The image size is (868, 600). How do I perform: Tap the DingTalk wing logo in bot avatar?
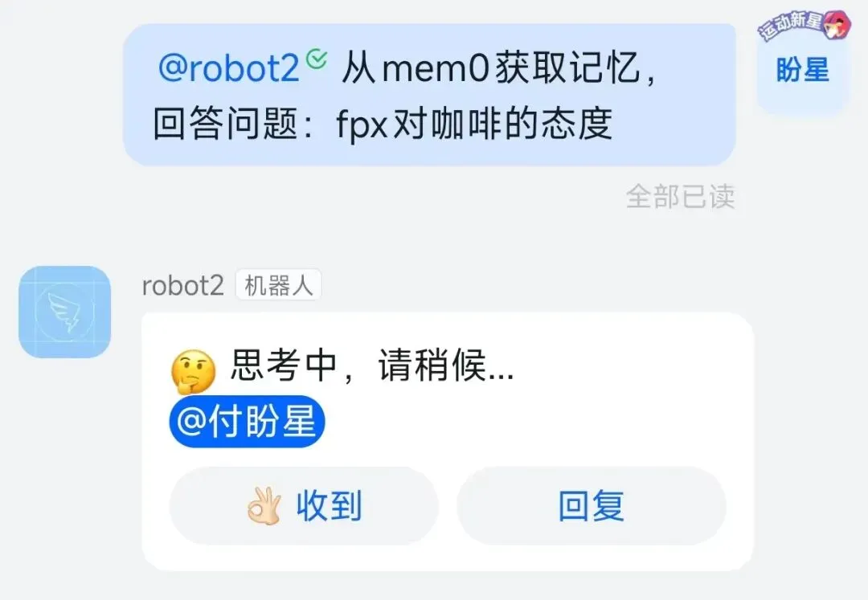click(x=65, y=313)
